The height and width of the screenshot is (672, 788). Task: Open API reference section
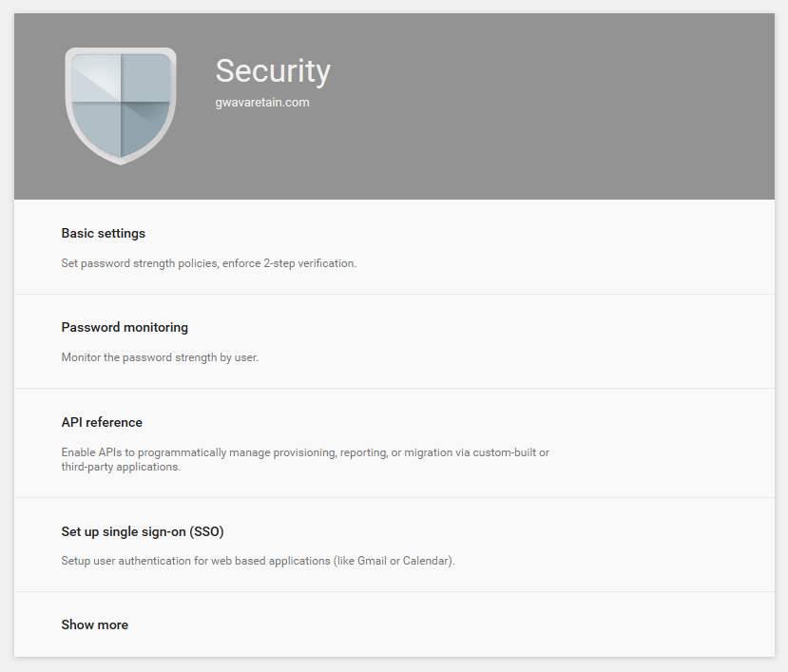click(x=102, y=422)
